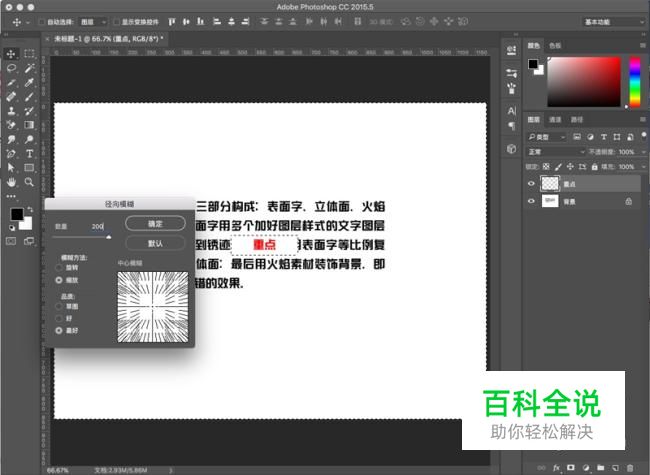
Task: Open the Character panel icon
Action: point(512,111)
